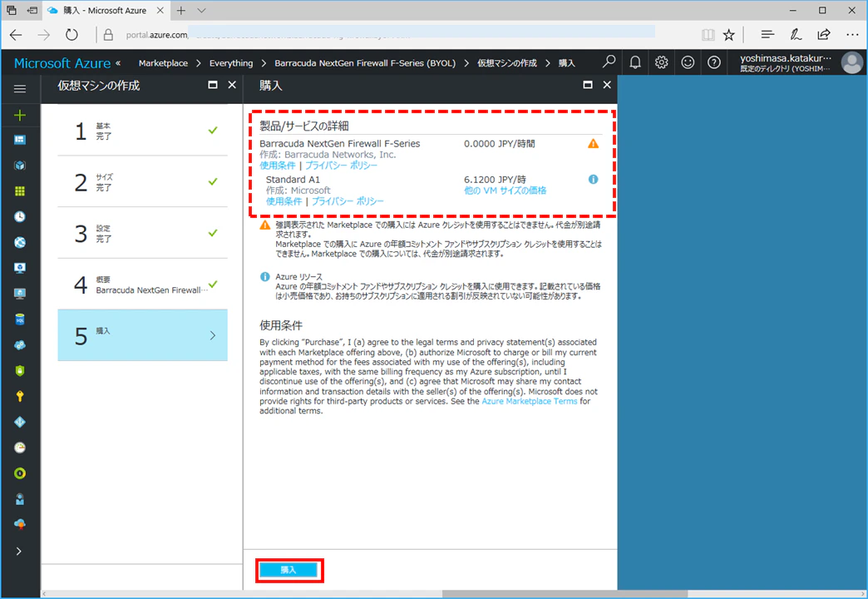This screenshot has height=599, width=868.
Task: Click the user account avatar
Action: coord(852,62)
